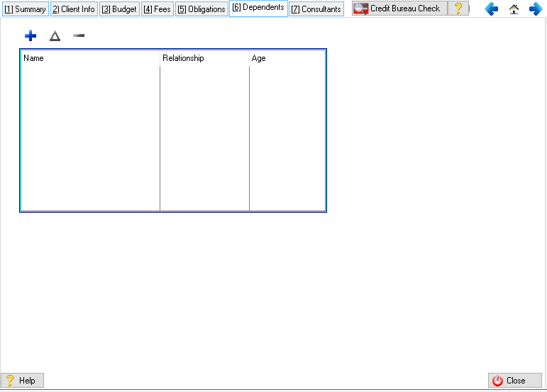Click the Relationship column header
This screenshot has width=547, height=392.
204,58
